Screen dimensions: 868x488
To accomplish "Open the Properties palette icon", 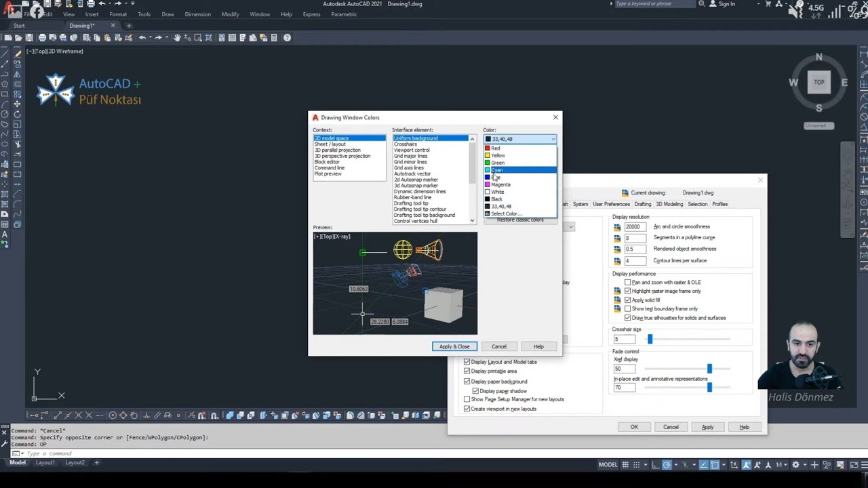I will click(x=222, y=37).
